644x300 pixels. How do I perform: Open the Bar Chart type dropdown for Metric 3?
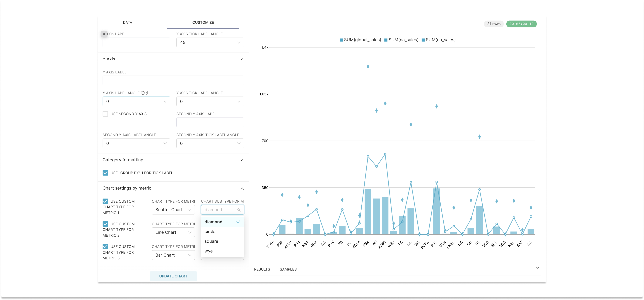(x=173, y=255)
